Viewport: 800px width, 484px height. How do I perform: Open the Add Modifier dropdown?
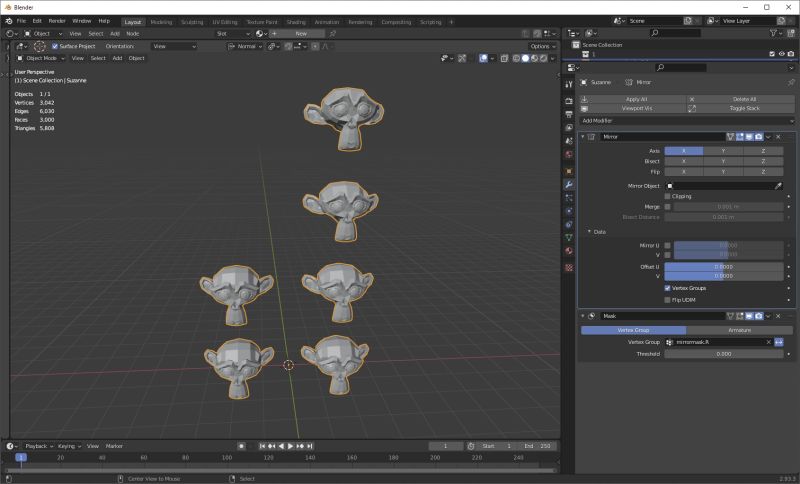pos(687,121)
